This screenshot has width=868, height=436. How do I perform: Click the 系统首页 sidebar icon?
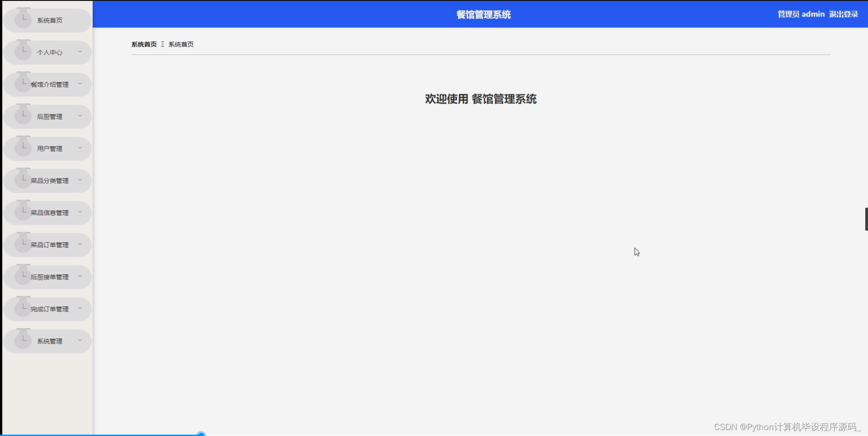coord(23,19)
